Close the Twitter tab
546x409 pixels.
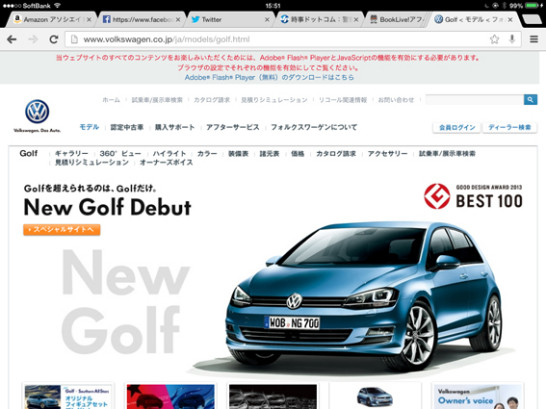click(267, 19)
